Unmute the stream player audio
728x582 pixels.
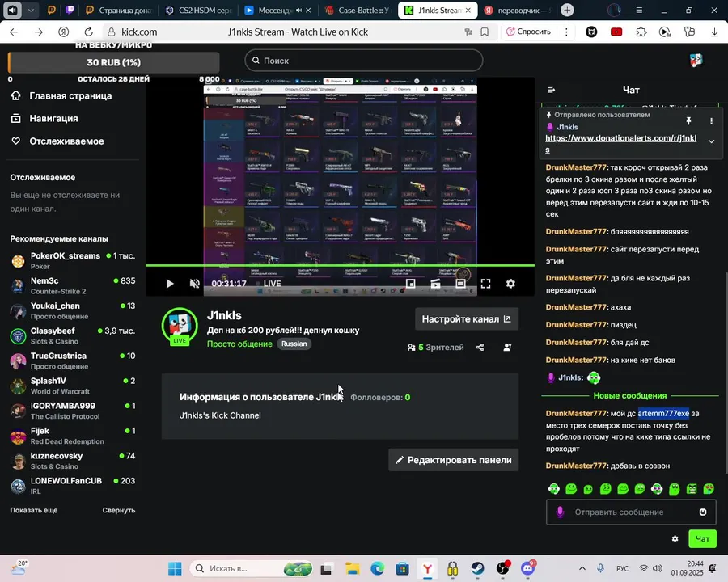[x=194, y=283]
